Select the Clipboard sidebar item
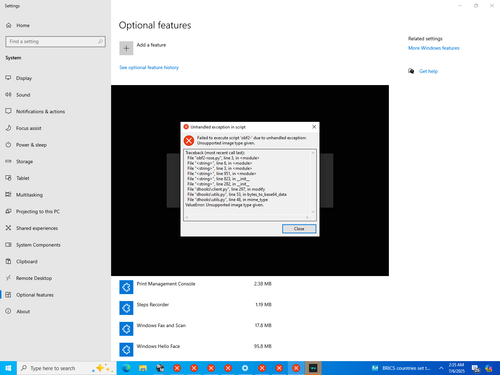500x375 pixels. click(55, 261)
